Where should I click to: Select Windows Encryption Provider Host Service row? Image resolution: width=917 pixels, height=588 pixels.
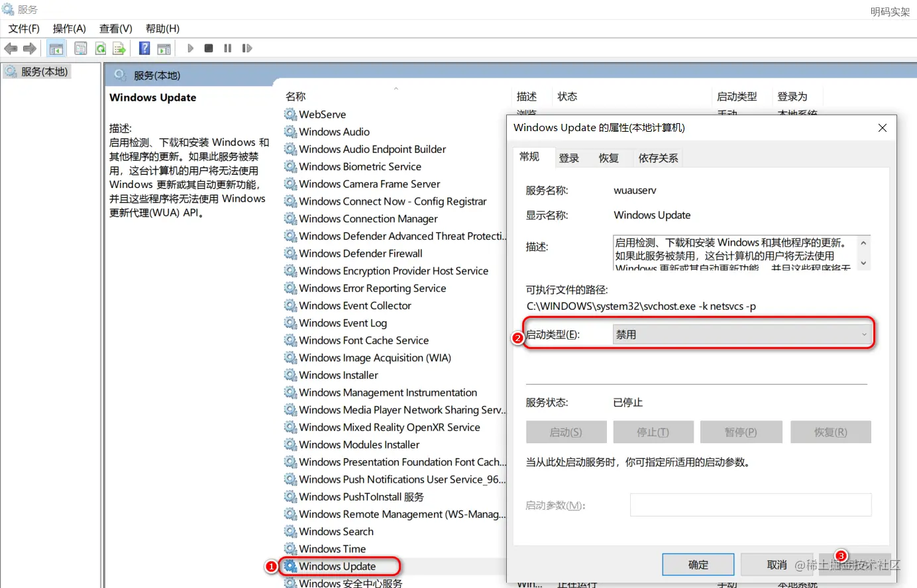coord(394,271)
